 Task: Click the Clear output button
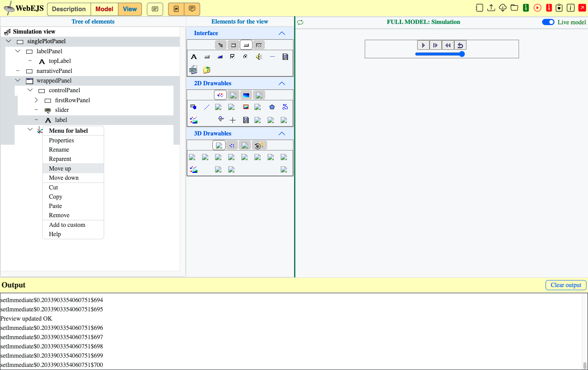tap(566, 285)
